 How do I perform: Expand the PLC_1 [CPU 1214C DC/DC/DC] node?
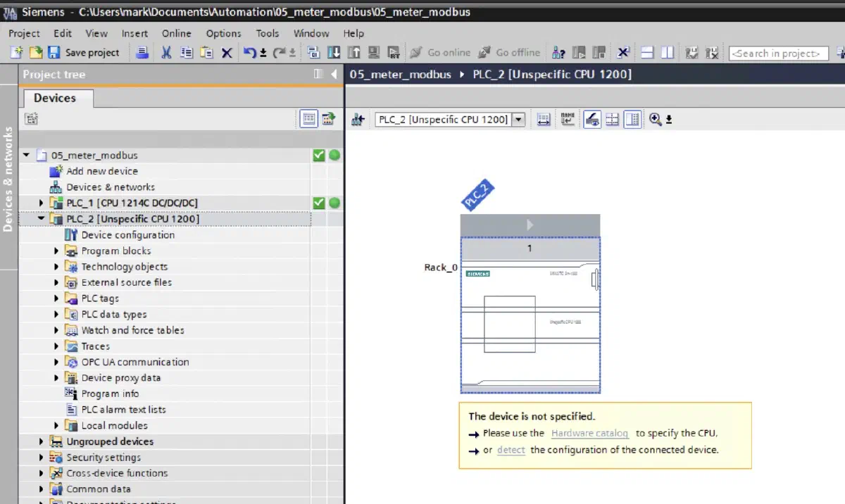tap(42, 203)
